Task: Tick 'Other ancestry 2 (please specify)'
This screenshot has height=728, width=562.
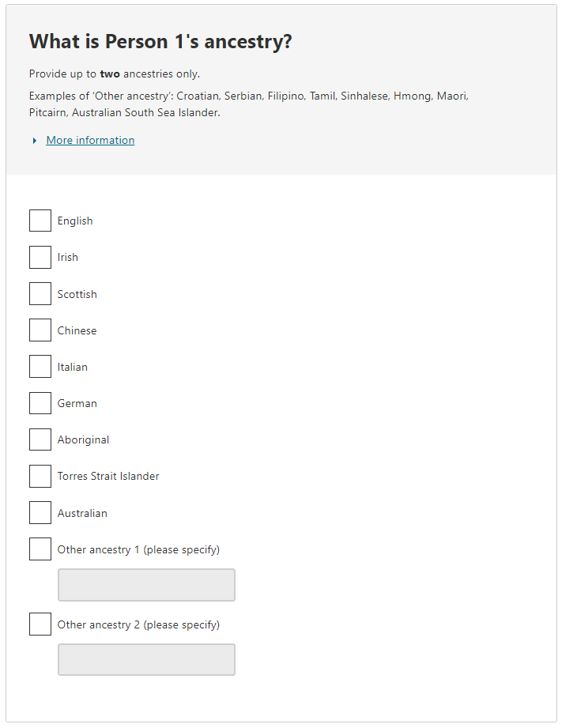Action: (x=40, y=624)
